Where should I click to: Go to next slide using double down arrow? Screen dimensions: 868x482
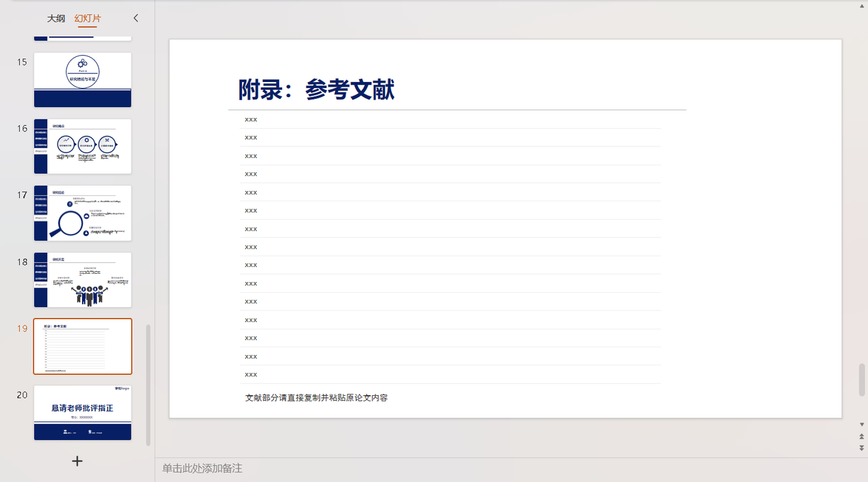click(862, 448)
